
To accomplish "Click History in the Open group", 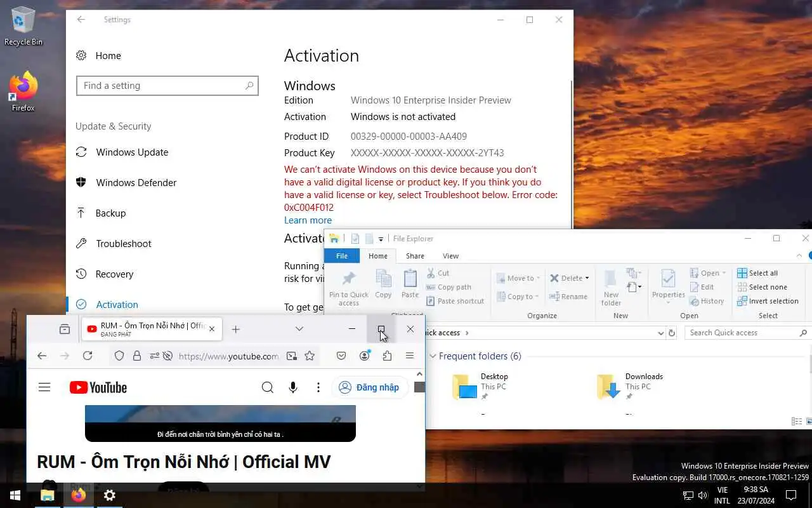I will pyautogui.click(x=707, y=301).
